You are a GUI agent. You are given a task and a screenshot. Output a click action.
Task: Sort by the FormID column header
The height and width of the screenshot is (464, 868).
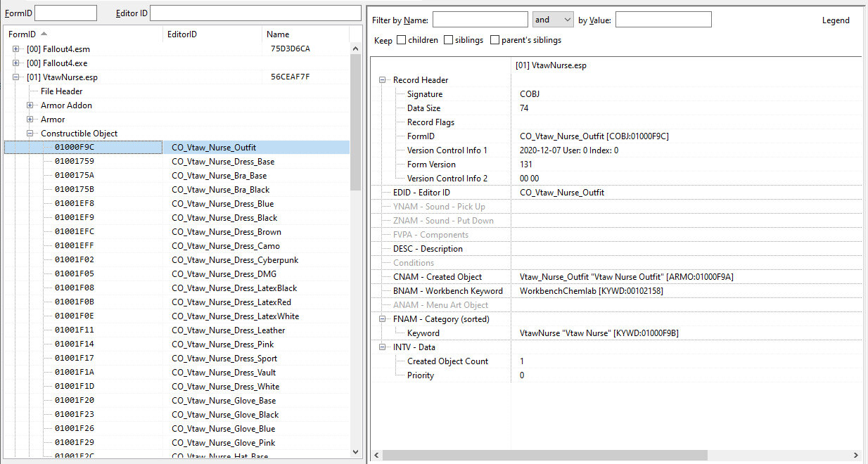pyautogui.click(x=82, y=34)
